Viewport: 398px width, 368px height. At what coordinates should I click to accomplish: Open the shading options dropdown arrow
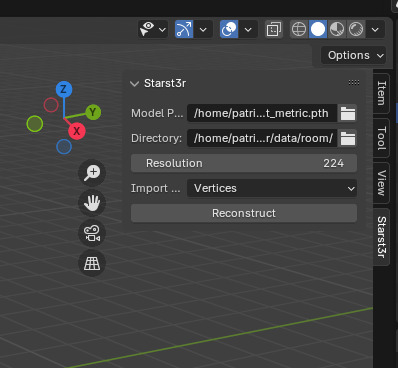[375, 30]
